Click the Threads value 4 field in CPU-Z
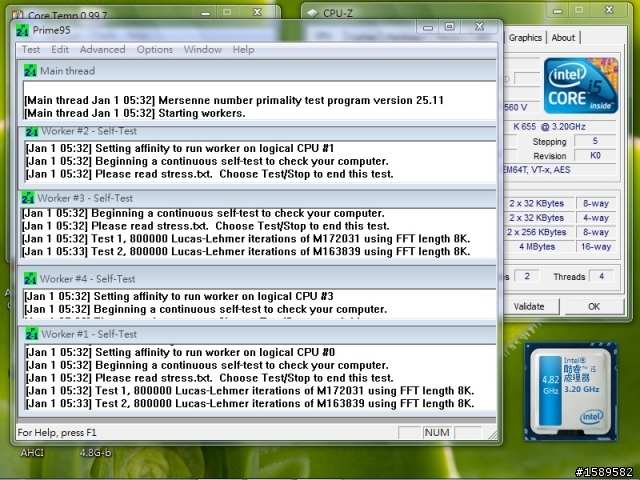The height and width of the screenshot is (480, 640). (x=601, y=276)
